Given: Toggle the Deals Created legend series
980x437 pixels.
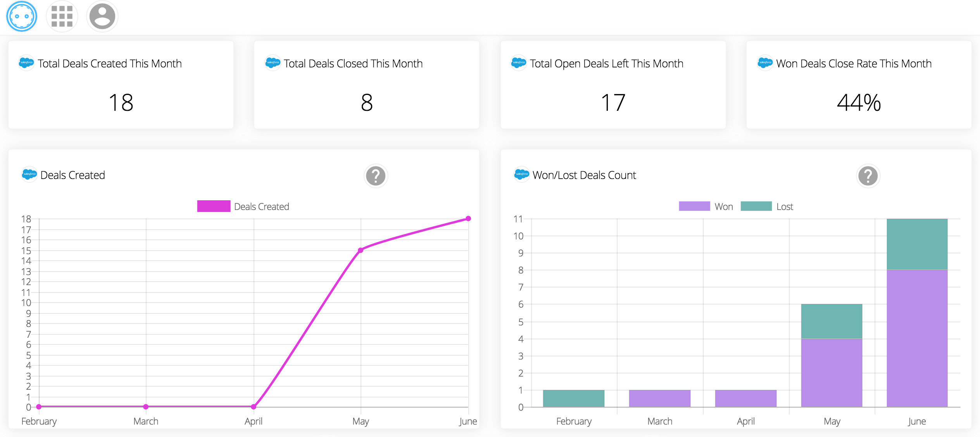Looking at the screenshot, I should [x=261, y=206].
